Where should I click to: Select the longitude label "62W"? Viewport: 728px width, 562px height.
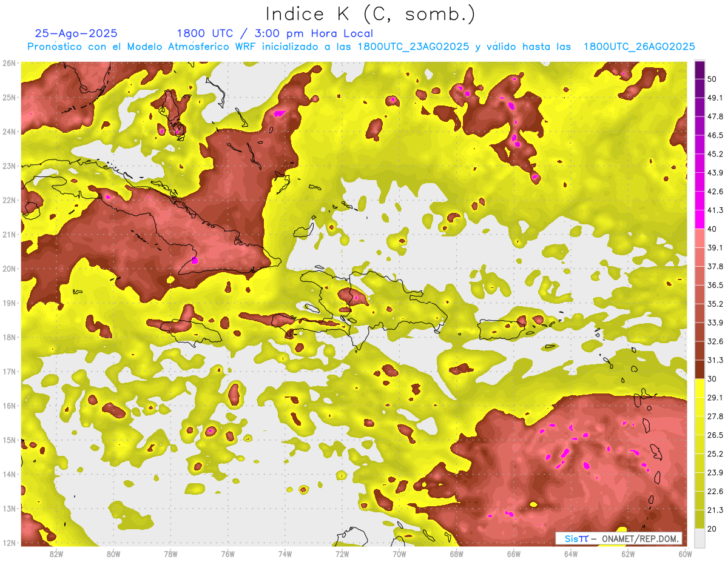click(x=628, y=554)
